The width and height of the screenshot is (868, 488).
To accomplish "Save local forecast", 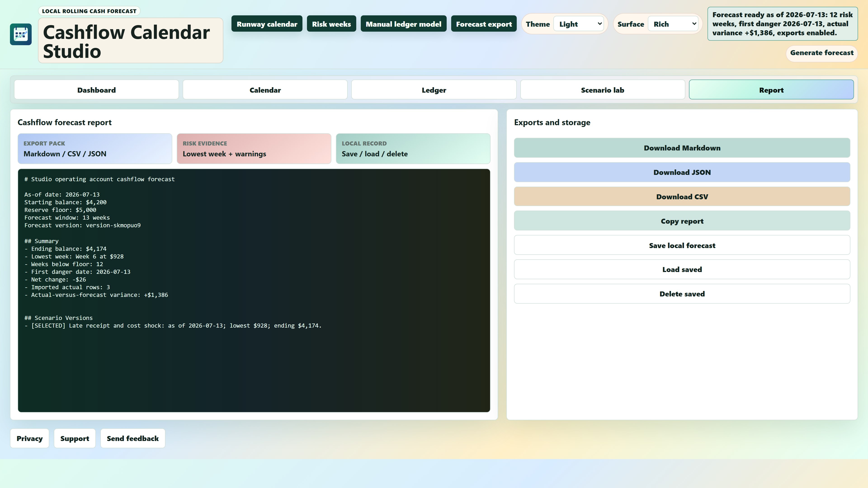I will pyautogui.click(x=682, y=245).
